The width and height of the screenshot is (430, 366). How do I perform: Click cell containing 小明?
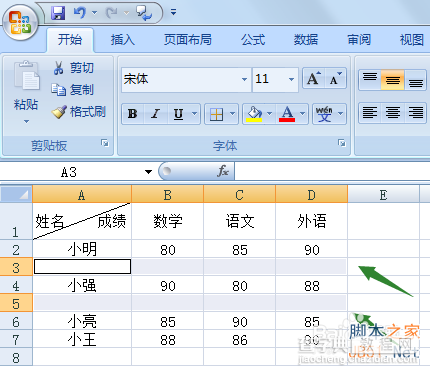click(x=82, y=249)
